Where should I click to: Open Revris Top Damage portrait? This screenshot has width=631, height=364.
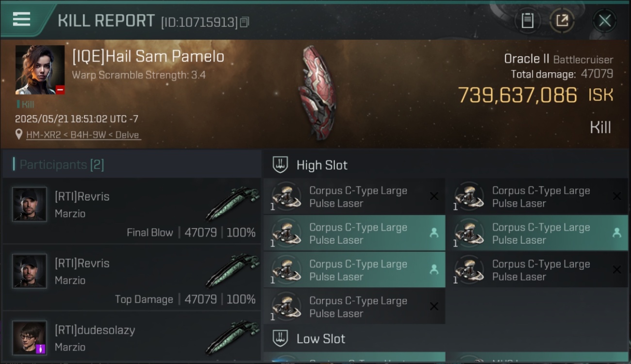[x=30, y=271]
